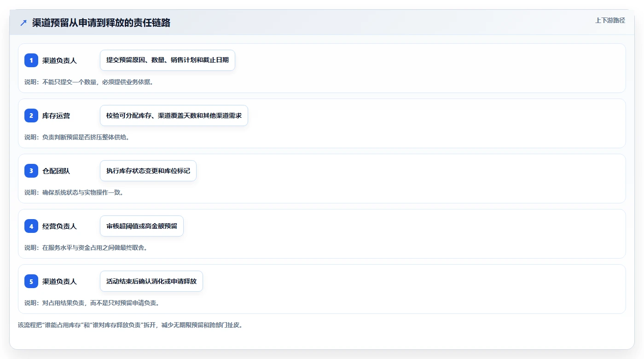Select the 经营负责人 role label
The width and height of the screenshot is (644, 359).
[59, 226]
